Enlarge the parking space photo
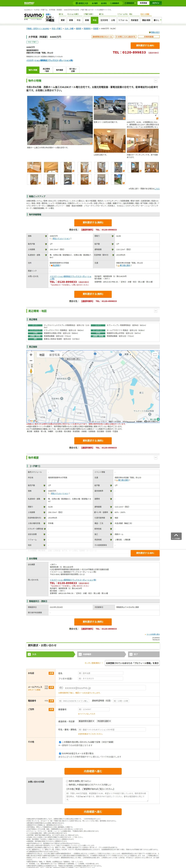 click(x=109, y=108)
